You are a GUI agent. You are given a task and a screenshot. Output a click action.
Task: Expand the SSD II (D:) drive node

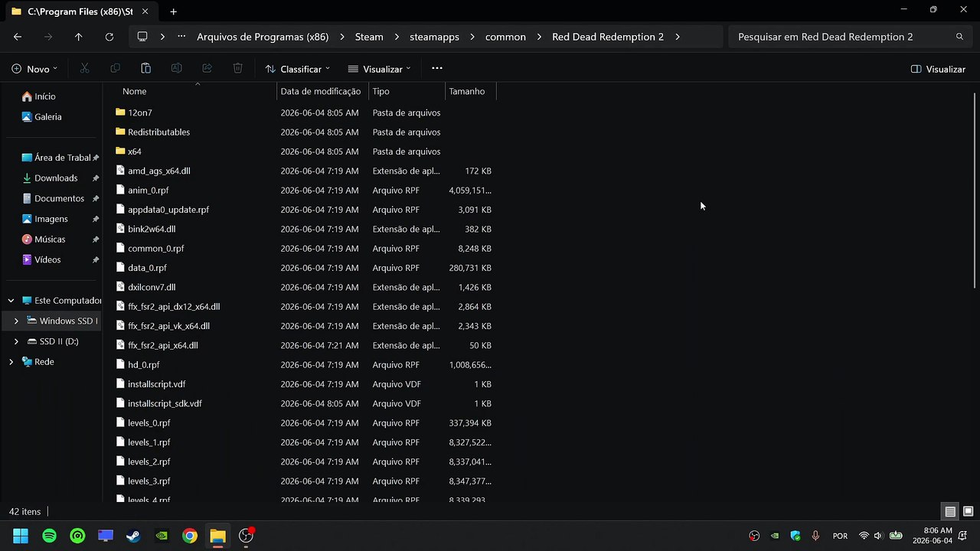[x=16, y=341]
